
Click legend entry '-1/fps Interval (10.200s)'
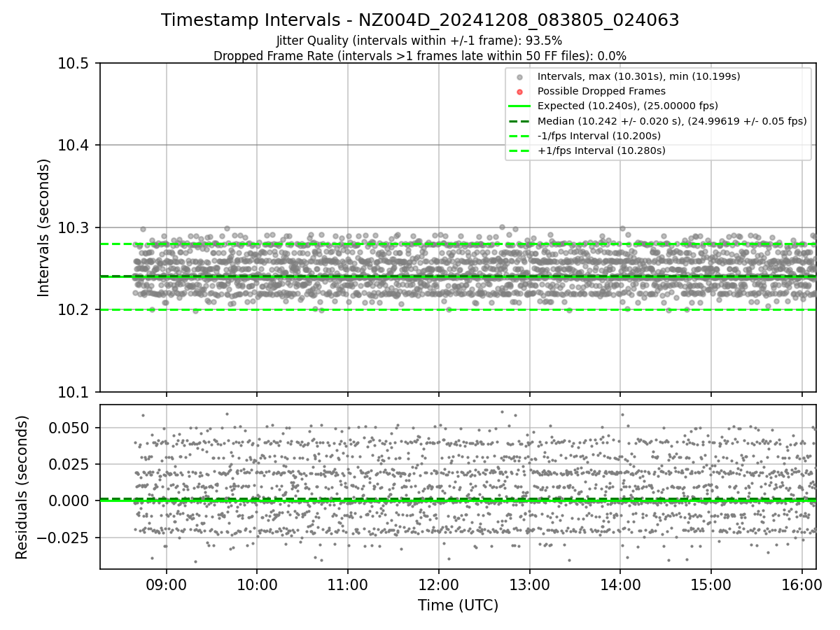click(x=598, y=136)
